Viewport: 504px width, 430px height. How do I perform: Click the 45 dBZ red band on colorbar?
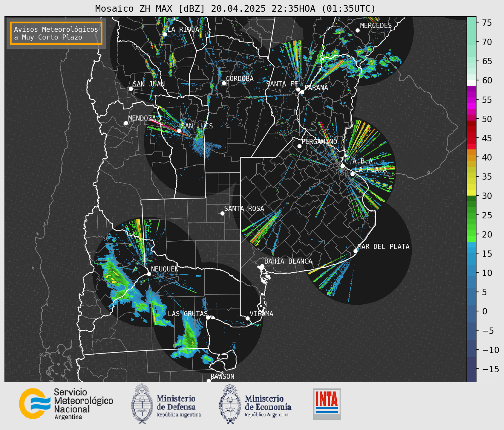pos(471,138)
